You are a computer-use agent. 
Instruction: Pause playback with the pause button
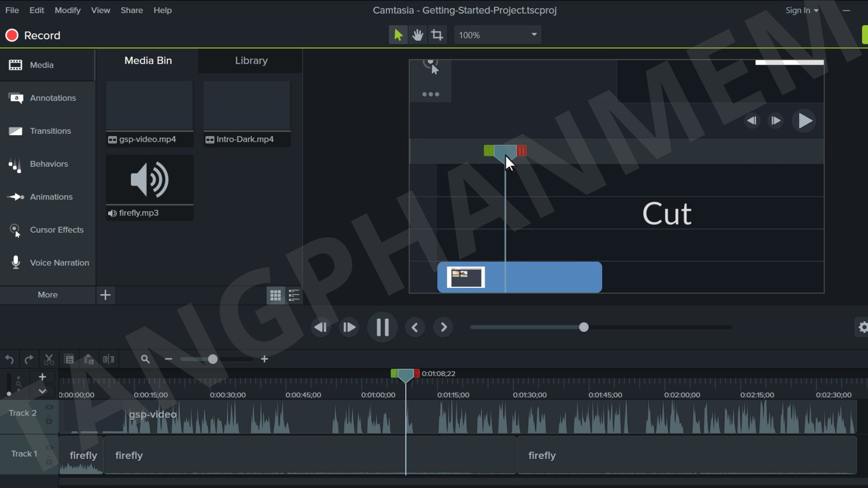382,327
